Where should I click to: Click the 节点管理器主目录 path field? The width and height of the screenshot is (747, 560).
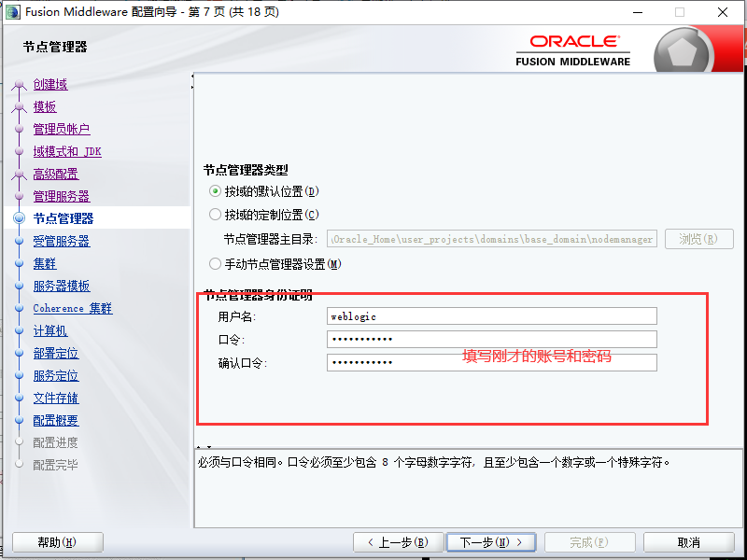pyautogui.click(x=492, y=239)
